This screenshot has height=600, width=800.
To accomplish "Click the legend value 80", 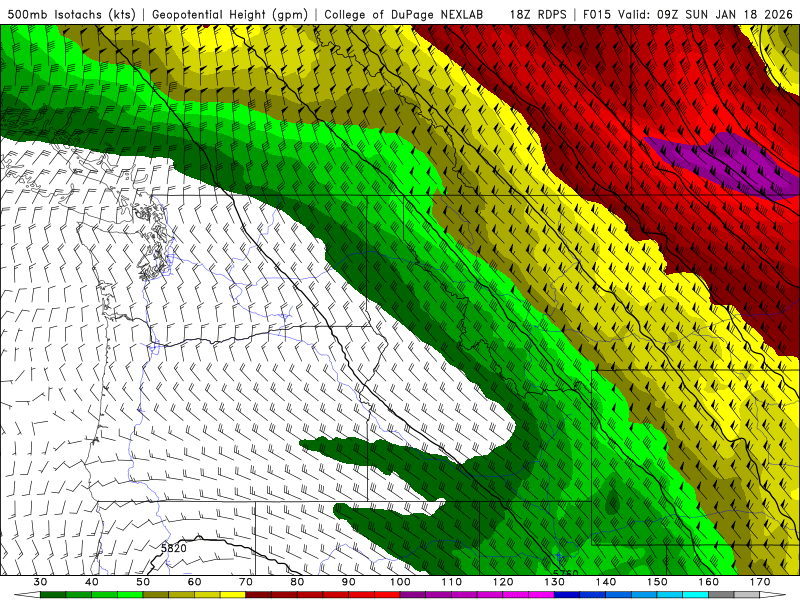I will click(297, 582).
